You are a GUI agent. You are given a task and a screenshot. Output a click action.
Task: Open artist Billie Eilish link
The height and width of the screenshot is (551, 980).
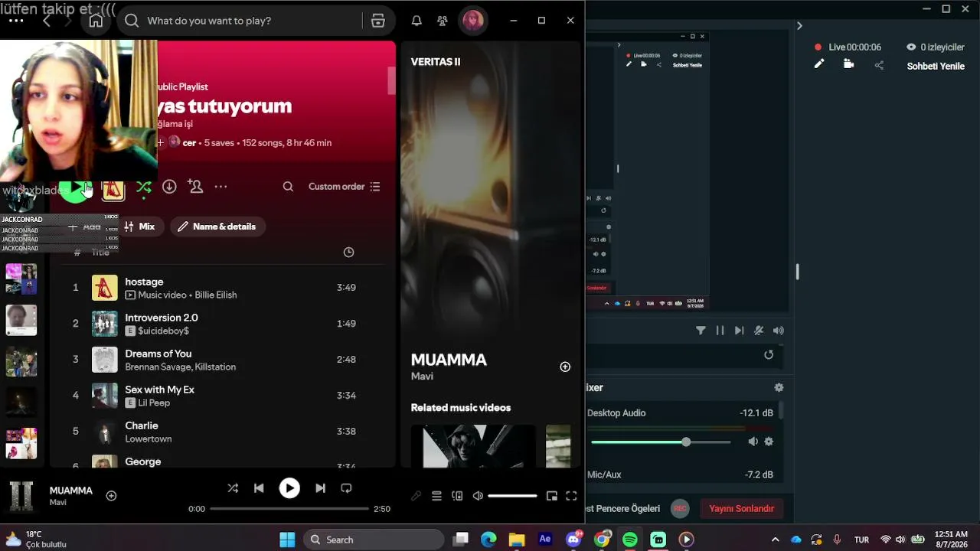point(216,295)
